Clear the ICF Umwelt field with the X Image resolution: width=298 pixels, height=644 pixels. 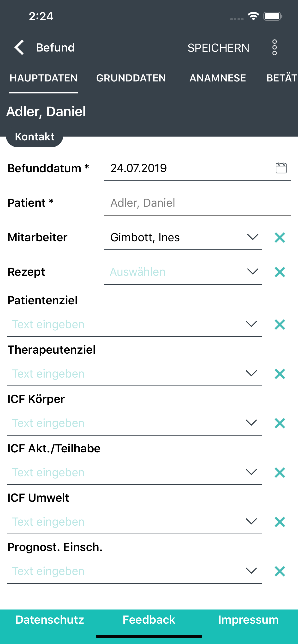click(x=280, y=522)
